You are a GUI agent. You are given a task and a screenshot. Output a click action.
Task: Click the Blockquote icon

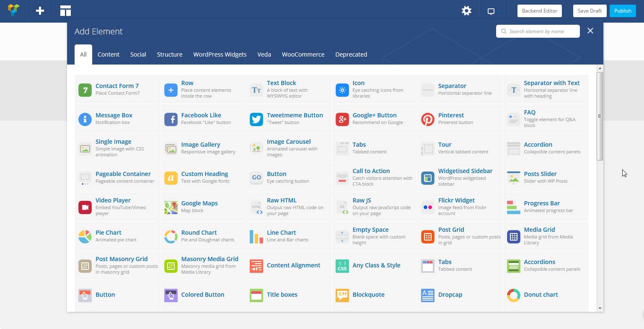(x=342, y=295)
